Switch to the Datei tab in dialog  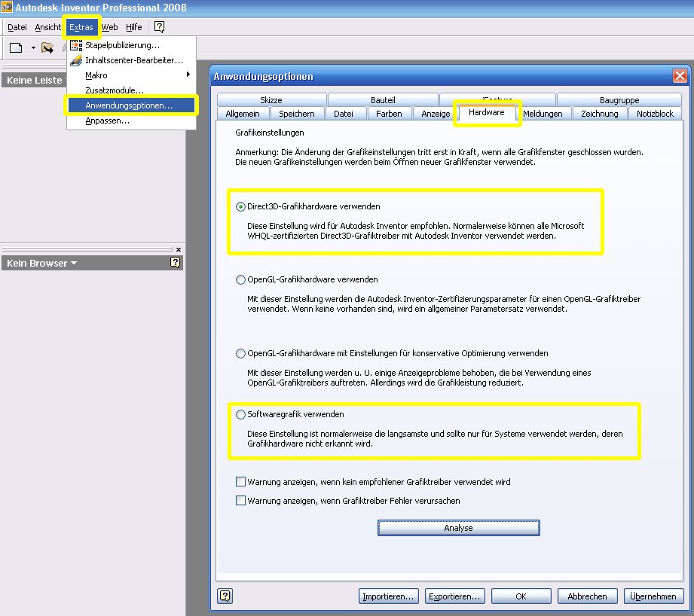click(x=344, y=114)
